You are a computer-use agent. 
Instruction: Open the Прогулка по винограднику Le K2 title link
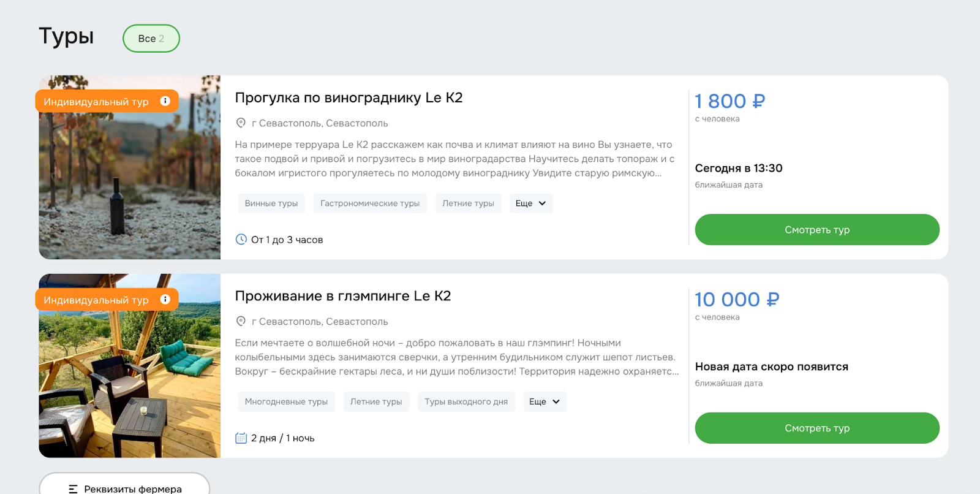[x=349, y=97]
